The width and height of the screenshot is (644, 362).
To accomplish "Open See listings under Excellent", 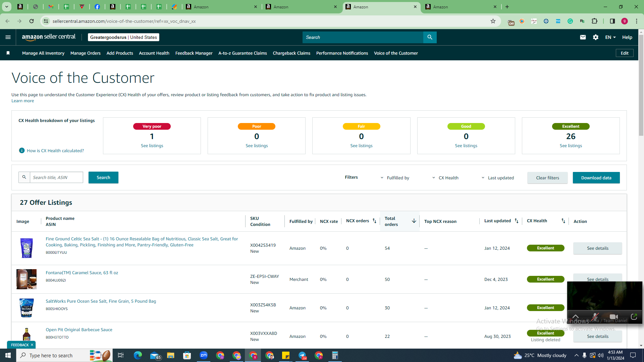I will 571,145.
